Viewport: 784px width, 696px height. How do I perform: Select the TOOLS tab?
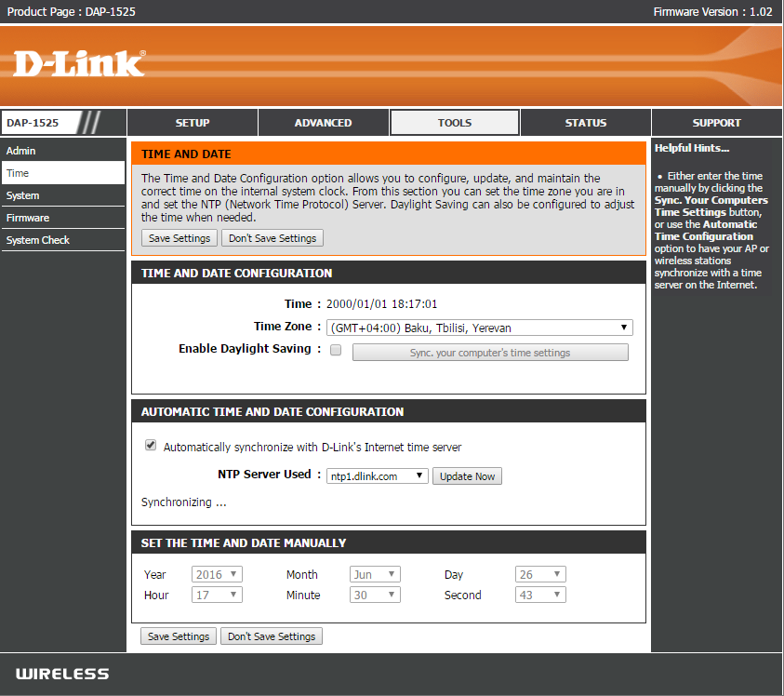pyautogui.click(x=455, y=123)
